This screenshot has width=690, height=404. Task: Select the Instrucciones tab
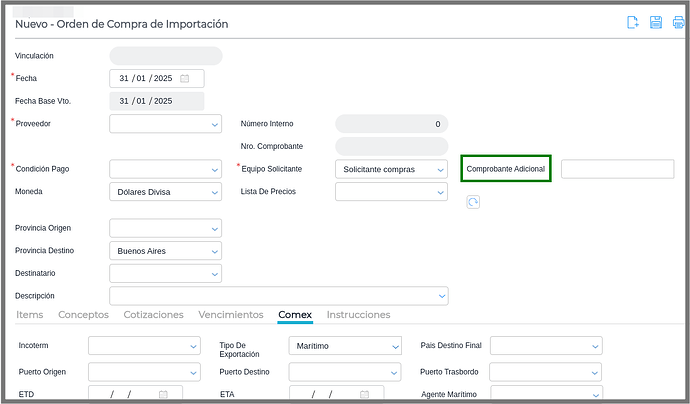coord(358,314)
